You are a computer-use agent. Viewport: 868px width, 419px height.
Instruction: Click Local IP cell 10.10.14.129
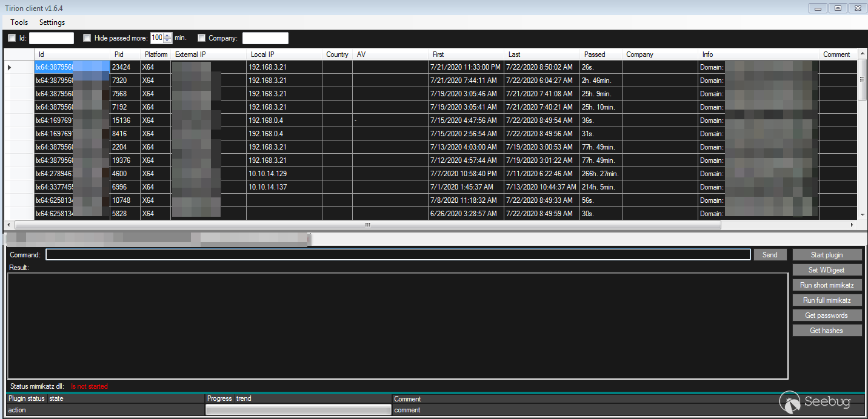(284, 174)
